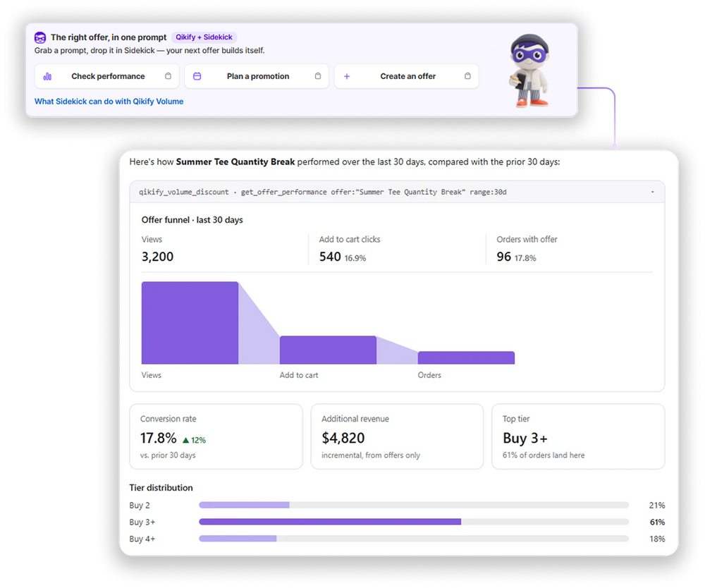The height and width of the screenshot is (588, 705).
Task: Open What Sidekick can do with Qikify Volume
Action: (109, 102)
